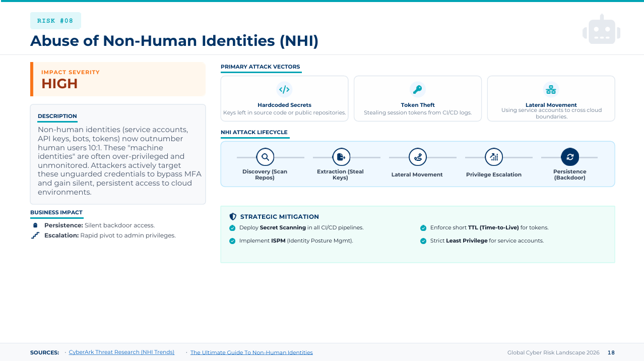The image size is (644, 361).
Task: Open Ultimate Guide To Non-Human Identities link
Action: pyautogui.click(x=251, y=352)
